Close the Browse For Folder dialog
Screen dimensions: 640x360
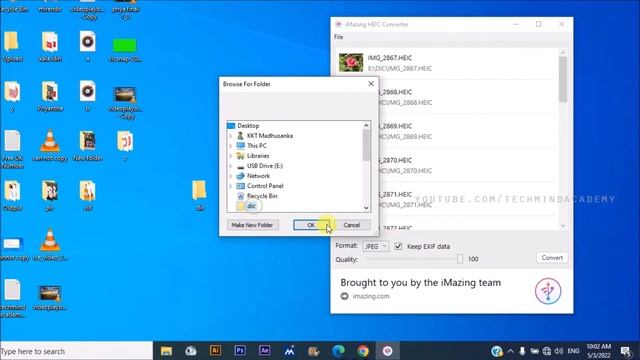click(x=371, y=84)
